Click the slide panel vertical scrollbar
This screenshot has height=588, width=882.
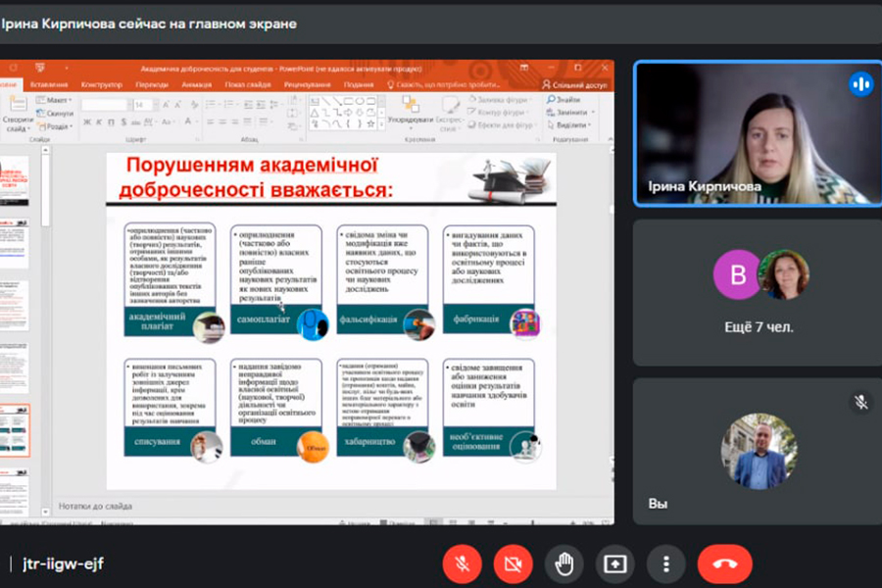[45, 294]
